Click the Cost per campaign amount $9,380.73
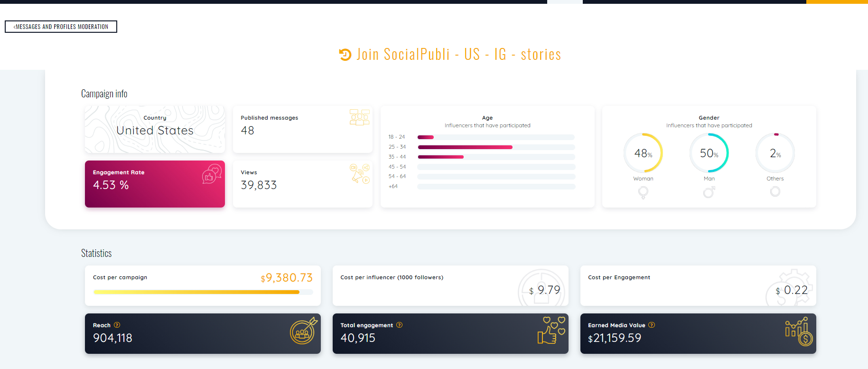The image size is (868, 369). coord(287,278)
